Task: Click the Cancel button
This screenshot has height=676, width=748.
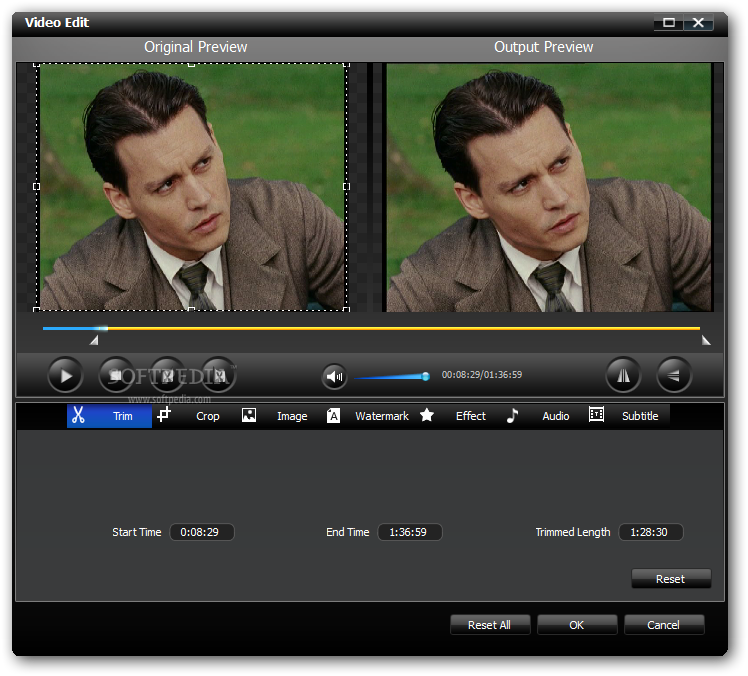Action: (x=664, y=625)
